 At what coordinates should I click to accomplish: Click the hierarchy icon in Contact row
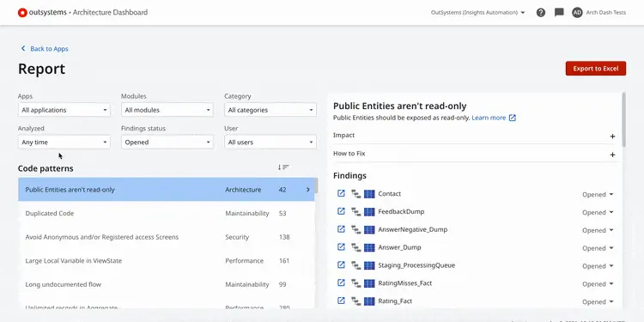tap(355, 194)
